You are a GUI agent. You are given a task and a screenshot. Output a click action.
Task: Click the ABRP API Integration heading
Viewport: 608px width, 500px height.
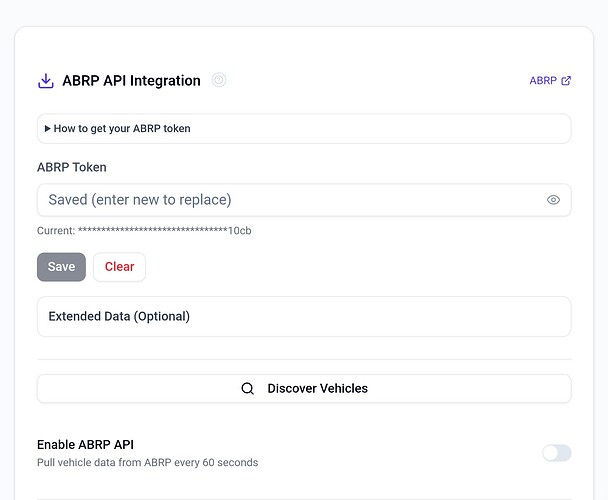coord(131,81)
